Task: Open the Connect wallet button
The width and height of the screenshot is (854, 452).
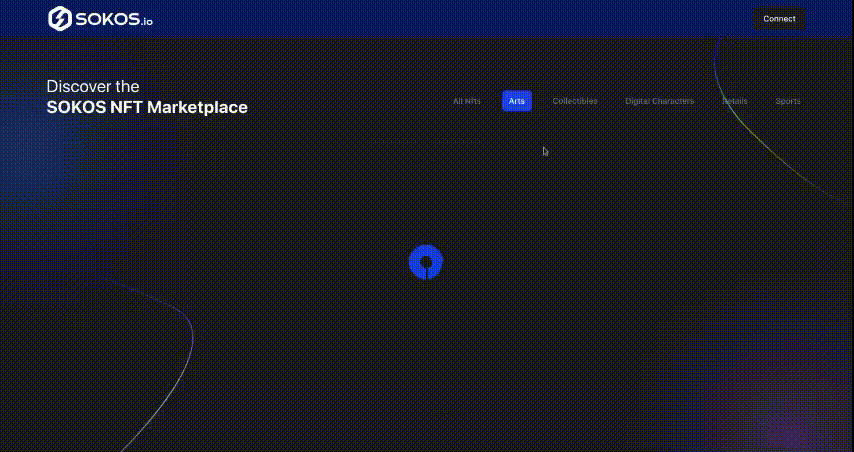Action: pyautogui.click(x=779, y=19)
